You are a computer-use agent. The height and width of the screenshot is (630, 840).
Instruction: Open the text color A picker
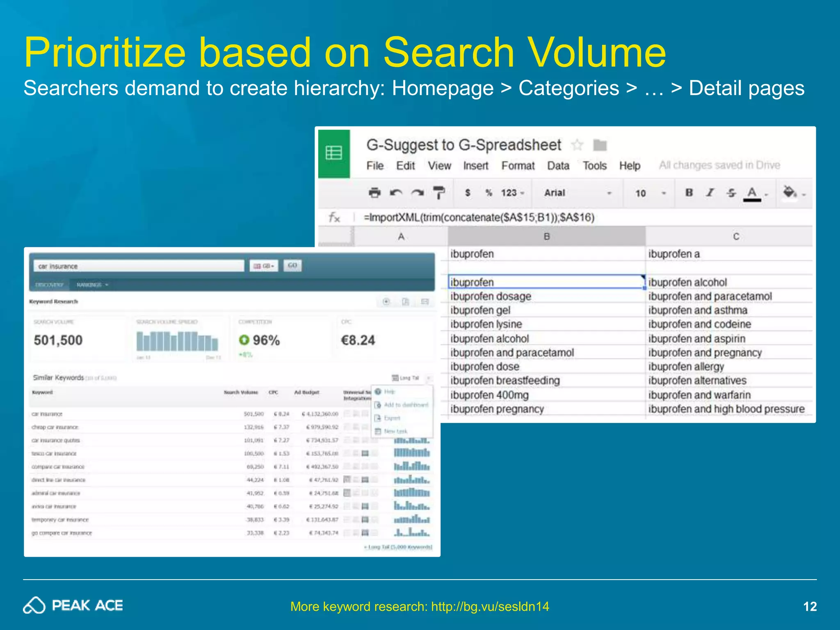pos(752,193)
